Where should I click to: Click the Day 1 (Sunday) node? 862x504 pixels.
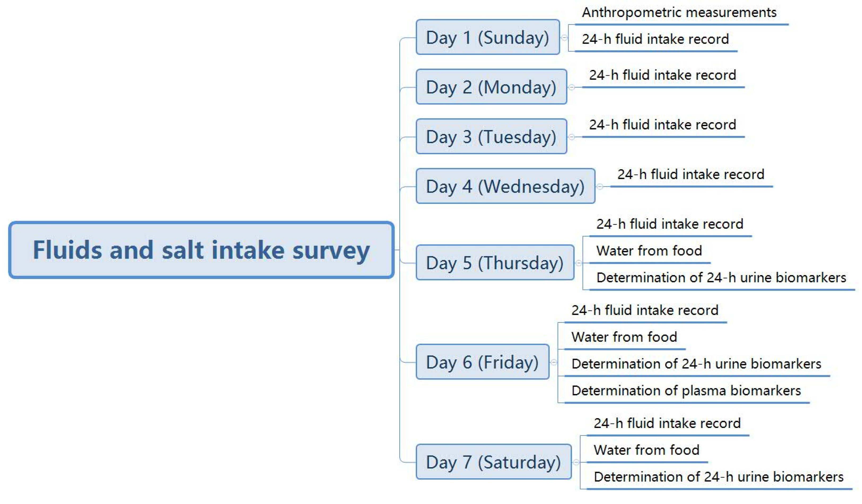pyautogui.click(x=487, y=37)
